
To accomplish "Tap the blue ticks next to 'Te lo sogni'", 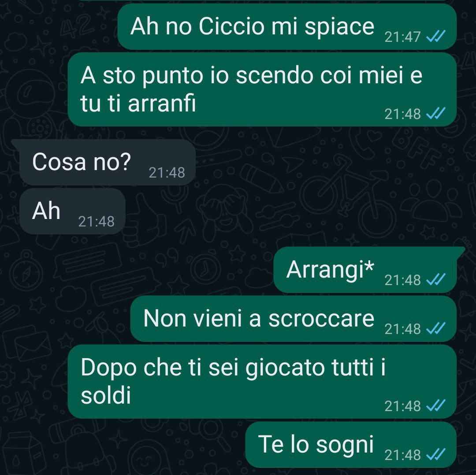I will tap(435, 454).
